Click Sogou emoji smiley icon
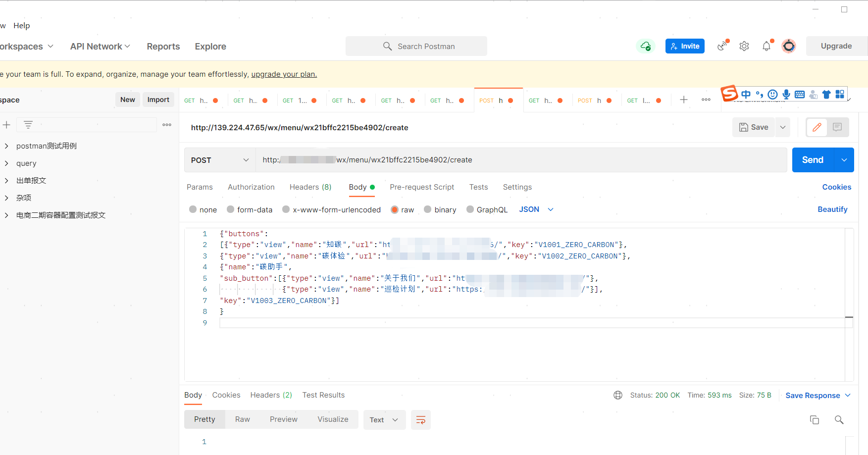The width and height of the screenshot is (868, 455). point(772,94)
